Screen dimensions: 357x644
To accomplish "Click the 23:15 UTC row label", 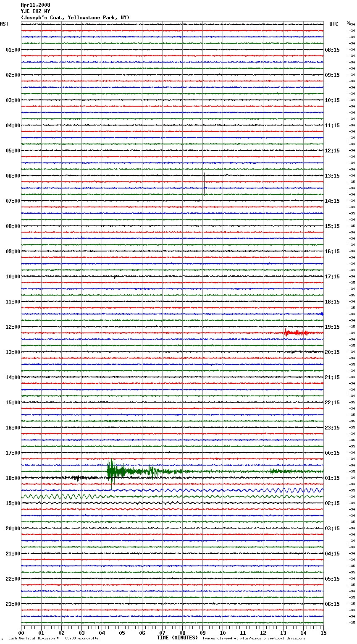I will point(332,428).
